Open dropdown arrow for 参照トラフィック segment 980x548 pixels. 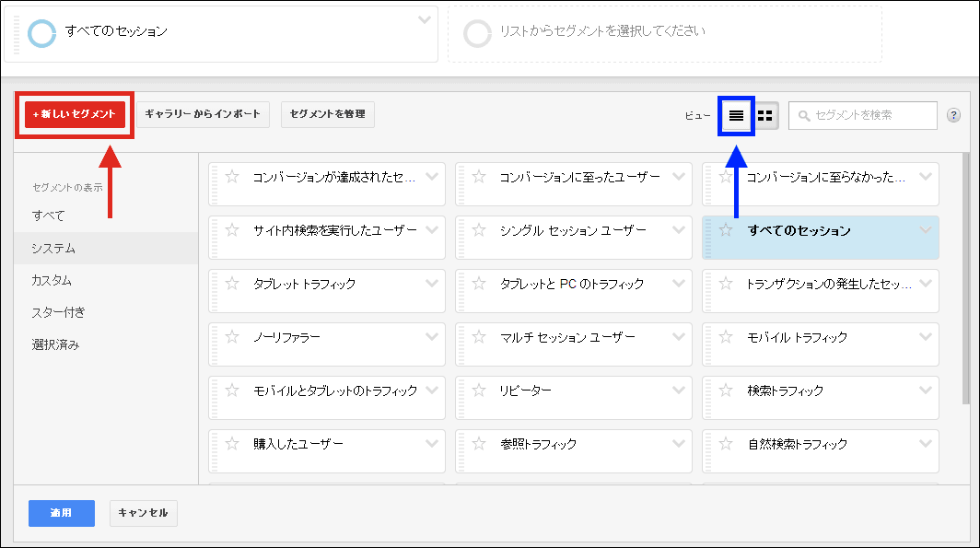click(x=679, y=443)
